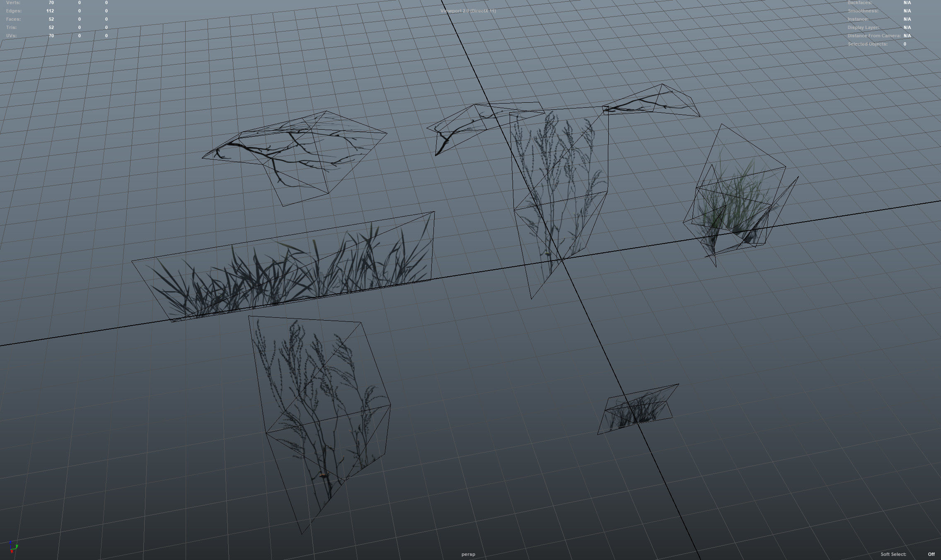941x560 pixels.
Task: Click the Instance: label
Action: coord(858,19)
